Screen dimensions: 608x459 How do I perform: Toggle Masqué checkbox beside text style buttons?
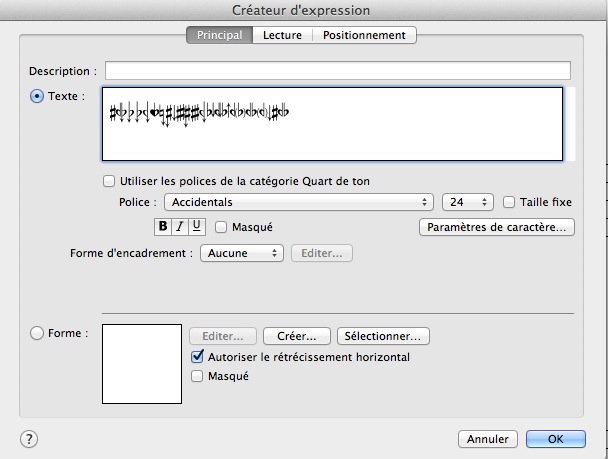(x=222, y=227)
